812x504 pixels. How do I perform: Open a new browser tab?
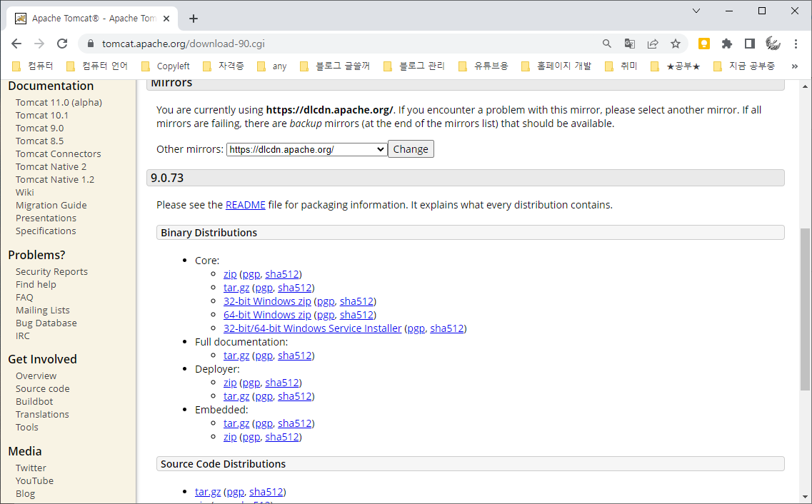coord(194,19)
